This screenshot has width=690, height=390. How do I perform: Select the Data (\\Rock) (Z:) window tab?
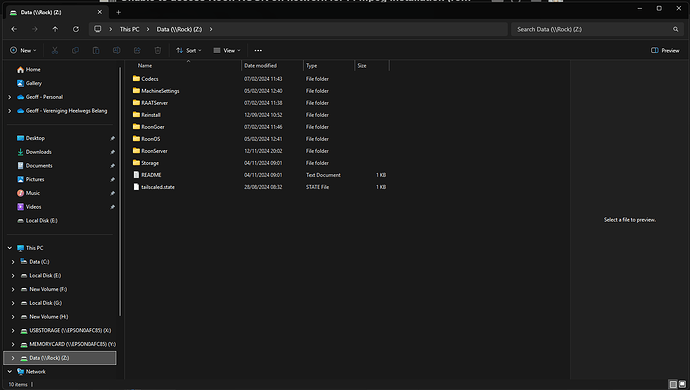(56, 12)
